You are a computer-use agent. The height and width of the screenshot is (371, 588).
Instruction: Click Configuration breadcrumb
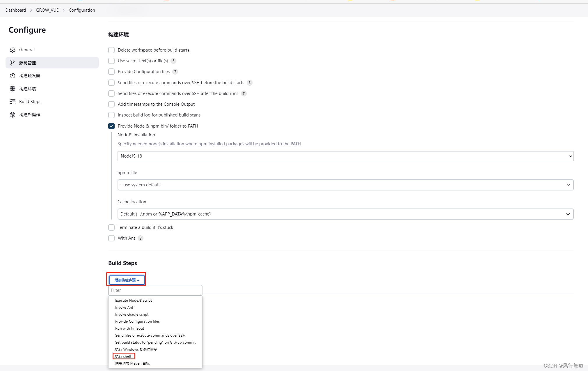[82, 10]
